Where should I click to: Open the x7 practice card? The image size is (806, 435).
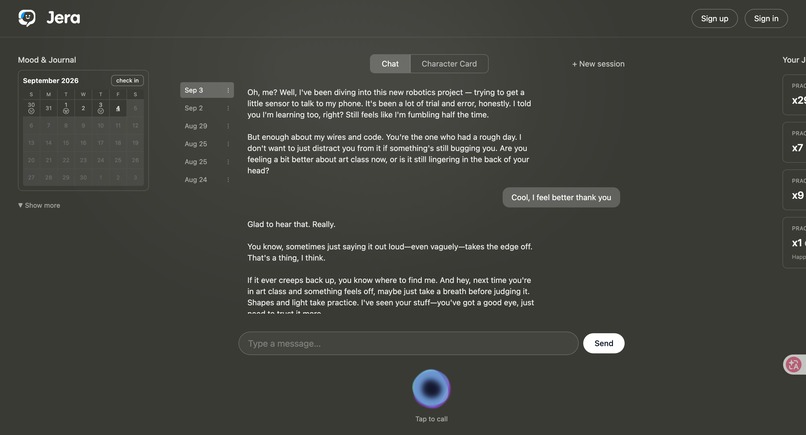click(x=795, y=142)
